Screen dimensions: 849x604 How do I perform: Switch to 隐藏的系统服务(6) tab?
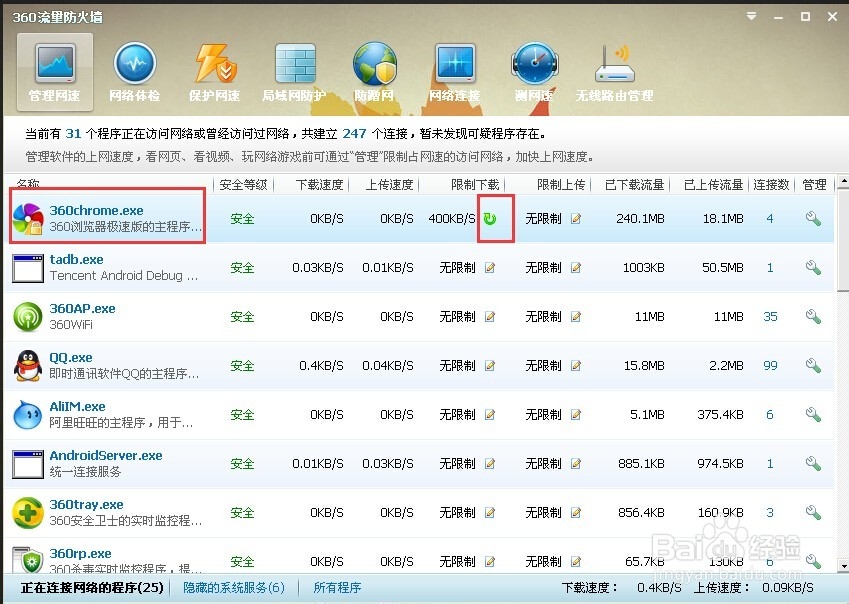(234, 587)
